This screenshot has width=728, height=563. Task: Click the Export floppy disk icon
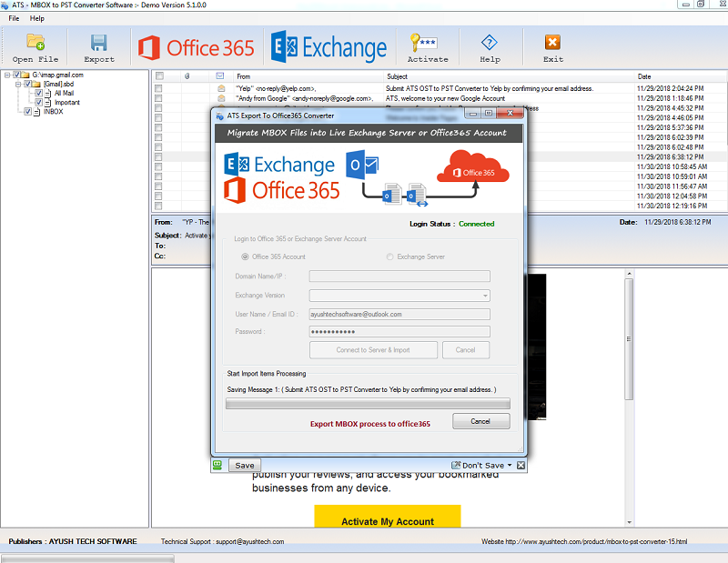pos(98,43)
